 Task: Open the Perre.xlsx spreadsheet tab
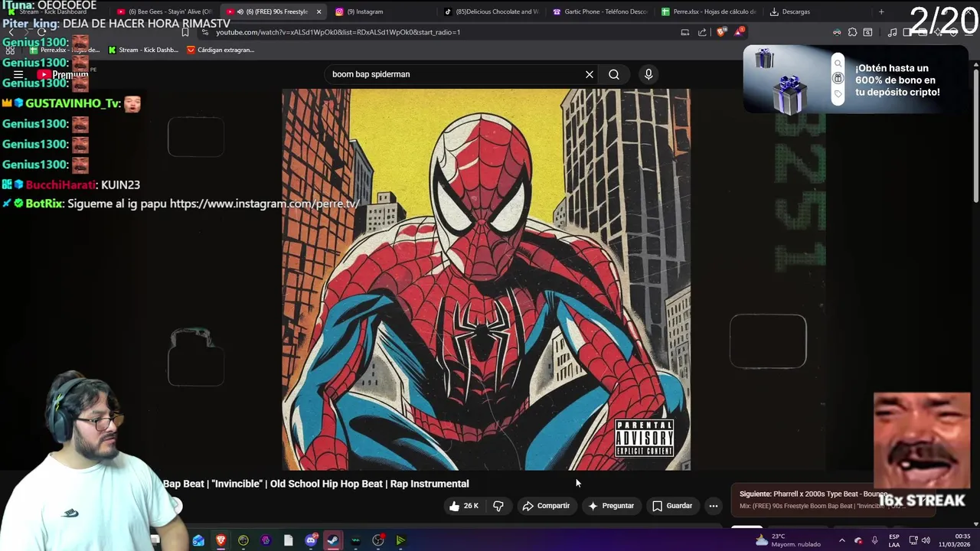709,11
